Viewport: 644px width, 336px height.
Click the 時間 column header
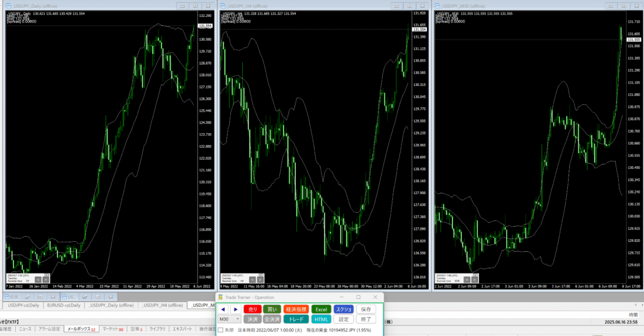[x=633, y=315]
